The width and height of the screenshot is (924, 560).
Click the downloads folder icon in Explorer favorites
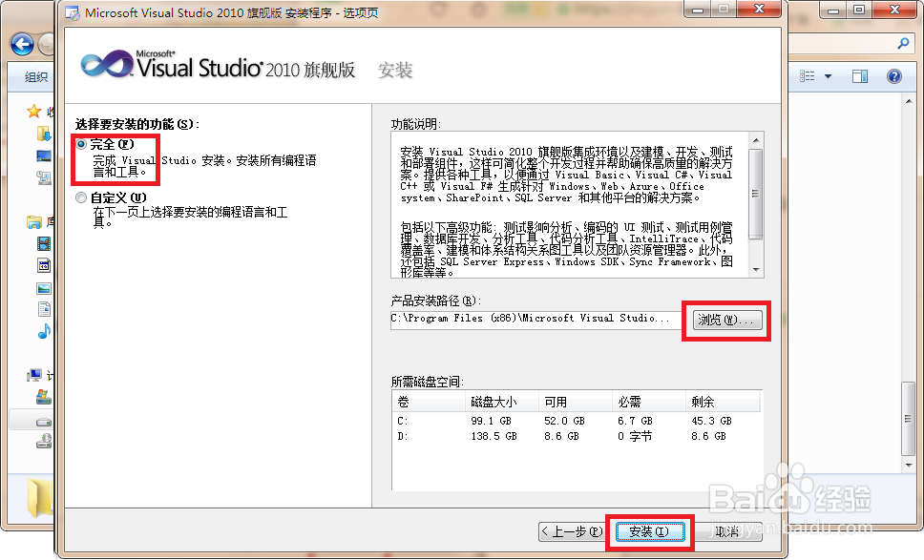(44, 134)
